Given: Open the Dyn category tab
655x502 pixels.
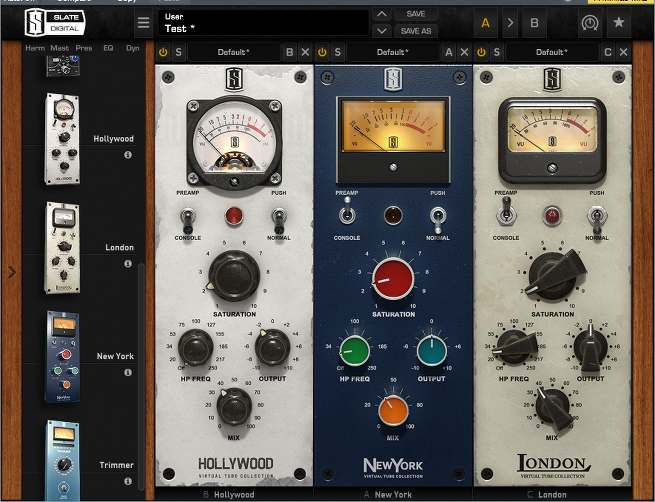Looking at the screenshot, I should pos(132,48).
